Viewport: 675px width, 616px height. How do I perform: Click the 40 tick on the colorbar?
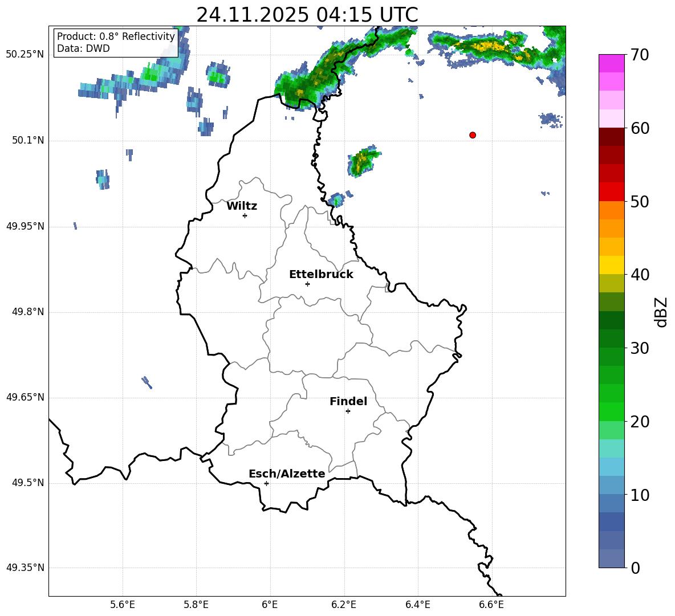click(640, 275)
